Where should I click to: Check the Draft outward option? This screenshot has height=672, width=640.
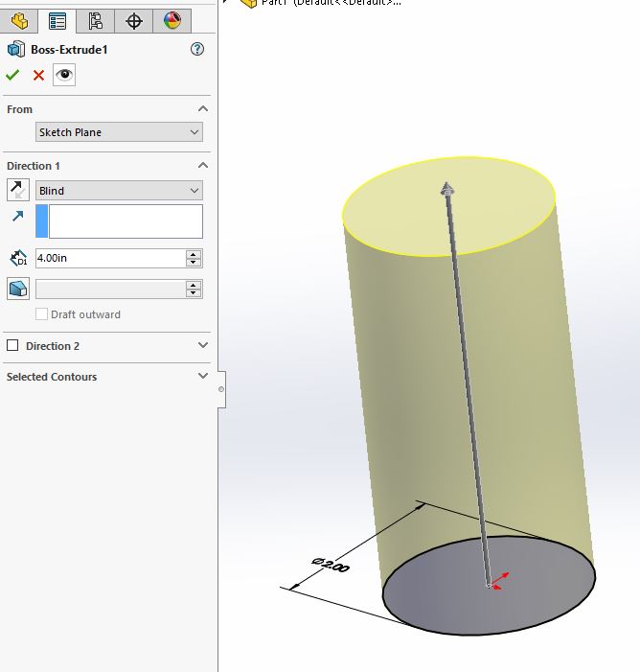click(42, 314)
